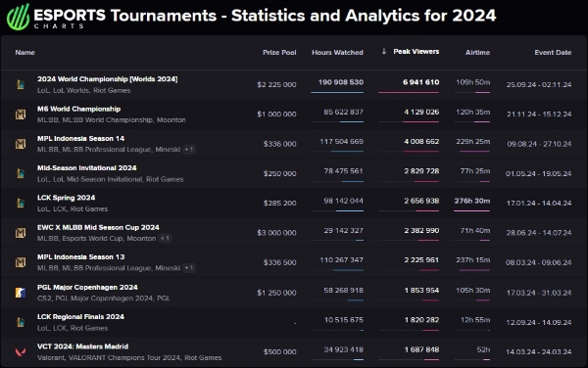Image resolution: width=588 pixels, height=368 pixels.
Task: Click the CS2 icon beside PGL Major Copenhagen
Action: click(x=21, y=293)
